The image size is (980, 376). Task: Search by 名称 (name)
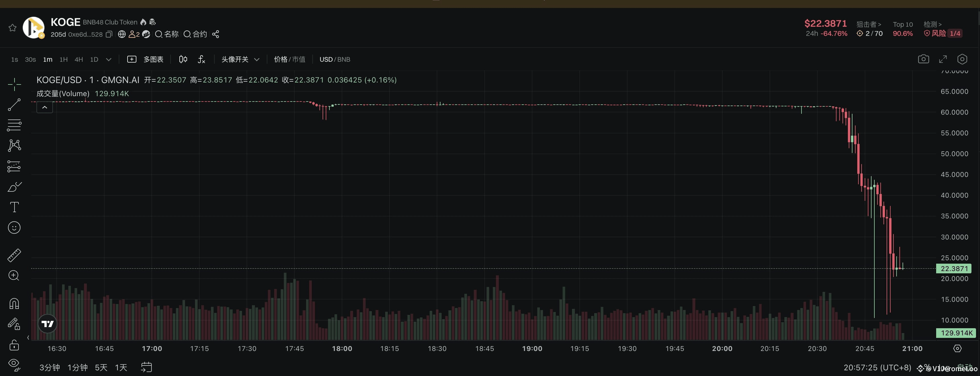pyautogui.click(x=167, y=34)
